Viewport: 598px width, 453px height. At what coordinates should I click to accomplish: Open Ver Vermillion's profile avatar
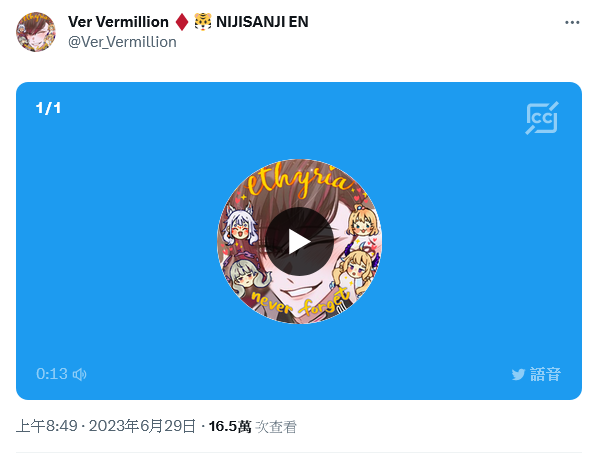tap(35, 32)
